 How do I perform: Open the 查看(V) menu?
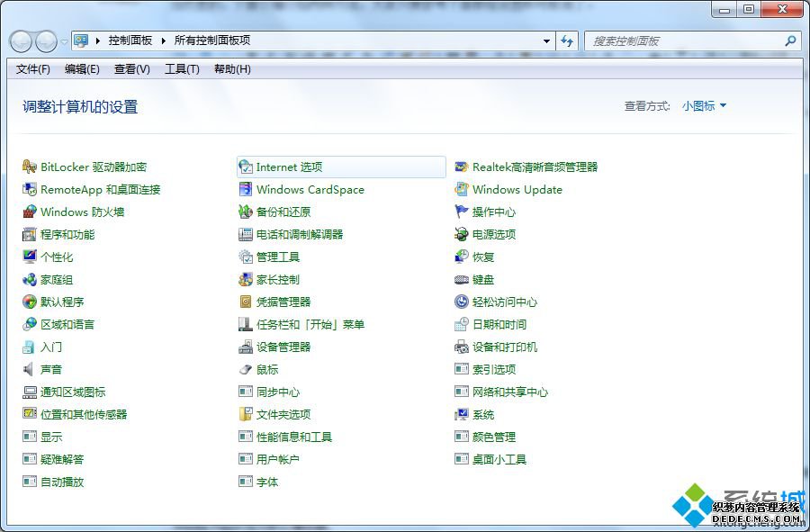(x=131, y=69)
